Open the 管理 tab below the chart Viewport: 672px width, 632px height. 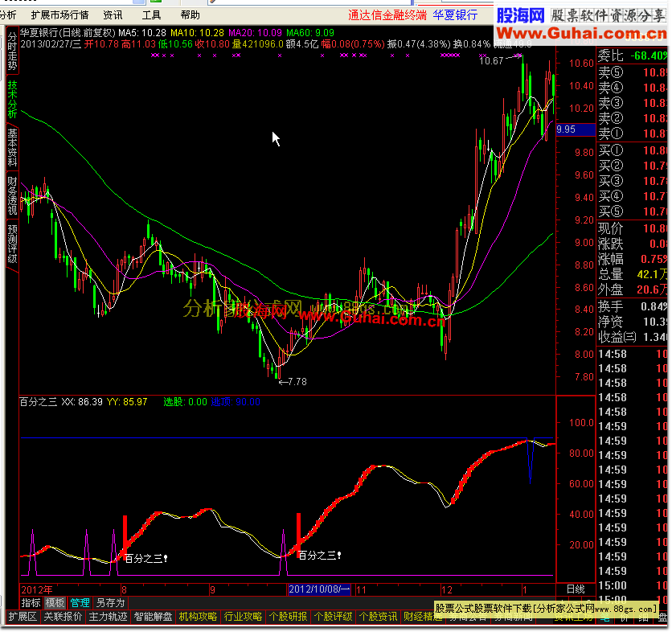coord(80,603)
